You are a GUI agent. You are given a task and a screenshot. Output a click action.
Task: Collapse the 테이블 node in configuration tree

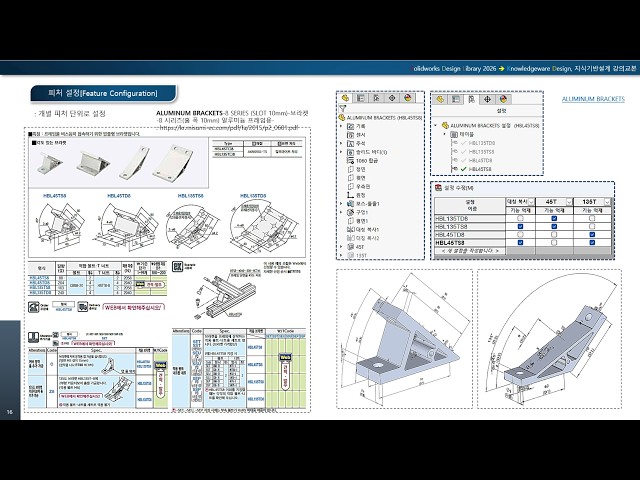point(445,134)
